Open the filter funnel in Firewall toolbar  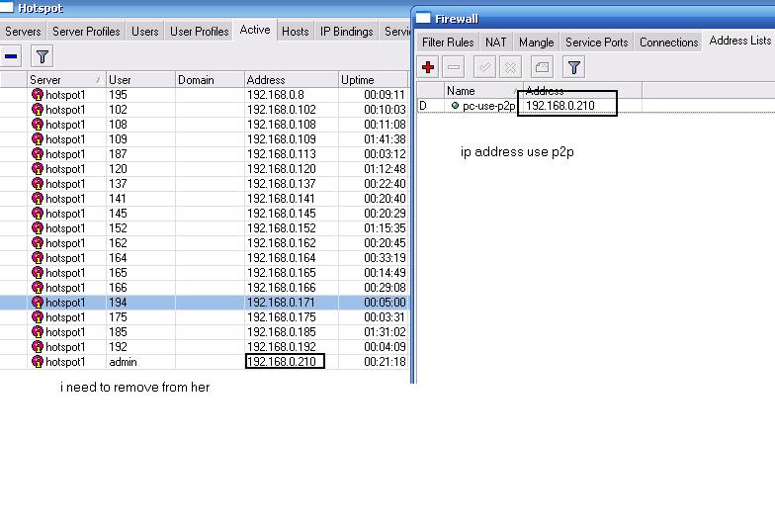point(573,67)
